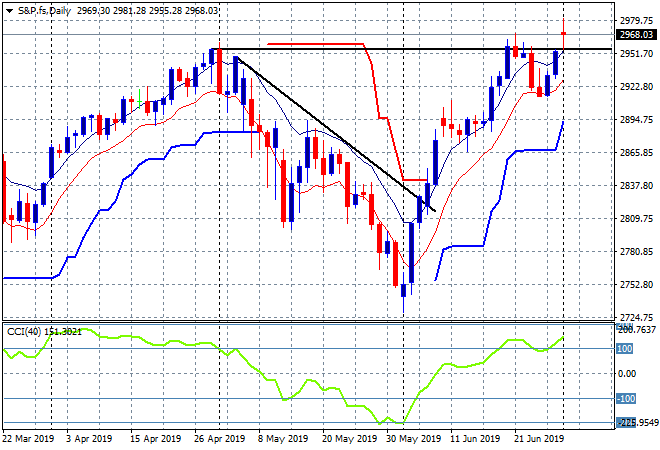
Task: Click the 26 Apr 2019 date label
Action: tap(219, 439)
